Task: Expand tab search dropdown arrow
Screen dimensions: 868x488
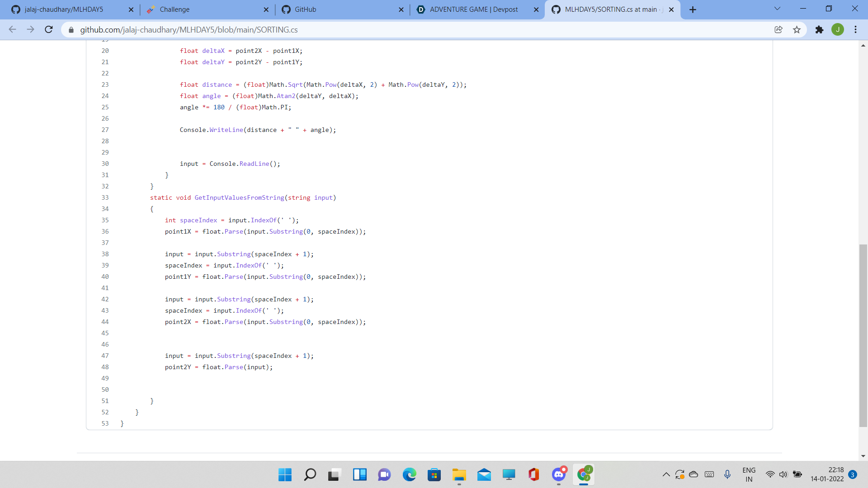Action: [777, 9]
